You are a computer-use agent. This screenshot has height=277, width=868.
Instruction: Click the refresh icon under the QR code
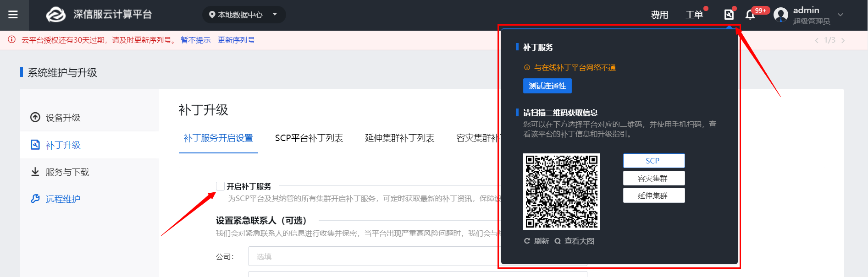pyautogui.click(x=527, y=241)
